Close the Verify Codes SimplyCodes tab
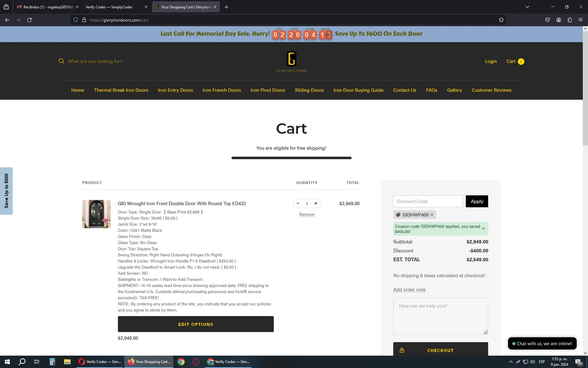The image size is (588, 368). pos(146,7)
